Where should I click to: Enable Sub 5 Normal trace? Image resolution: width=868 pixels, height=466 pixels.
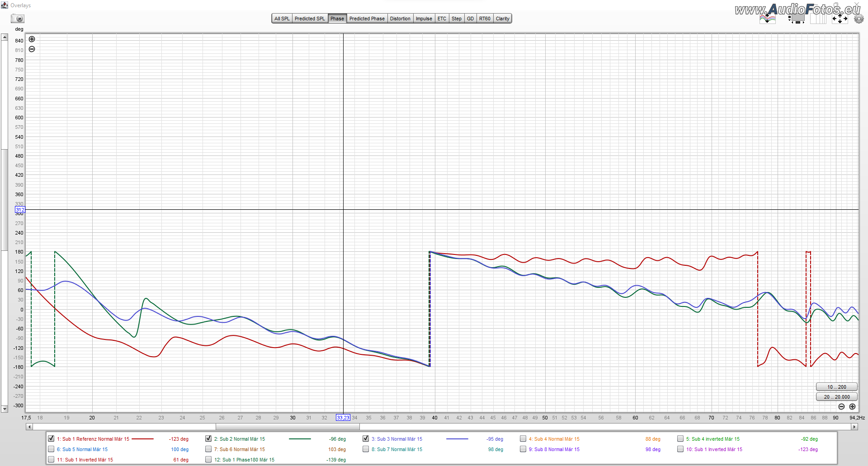(51, 449)
